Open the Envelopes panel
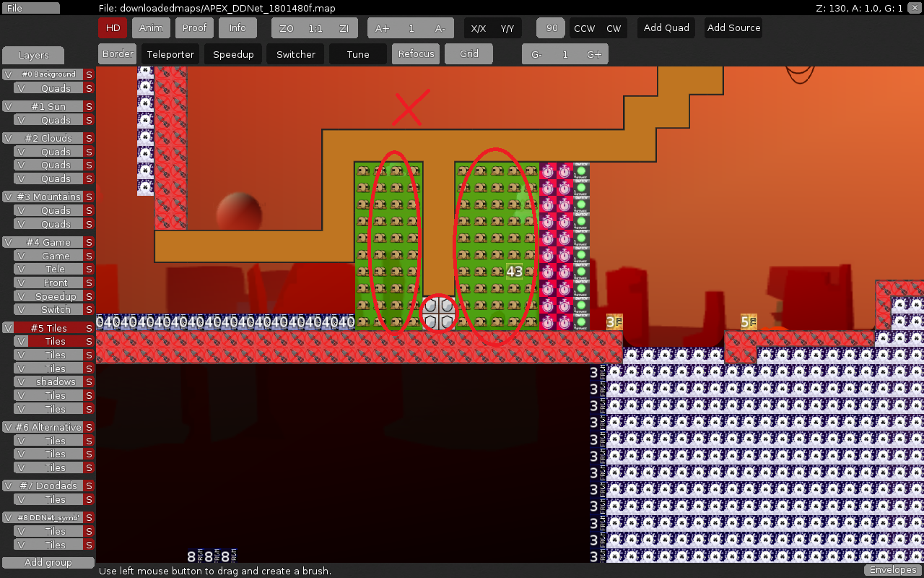 (x=893, y=570)
